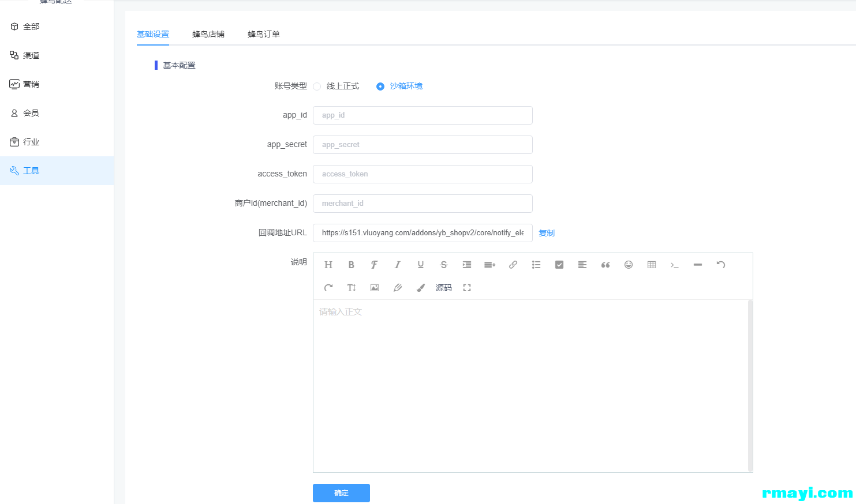Switch to the 蜂鸟店铺 tab
The image size is (856, 504).
tap(208, 34)
